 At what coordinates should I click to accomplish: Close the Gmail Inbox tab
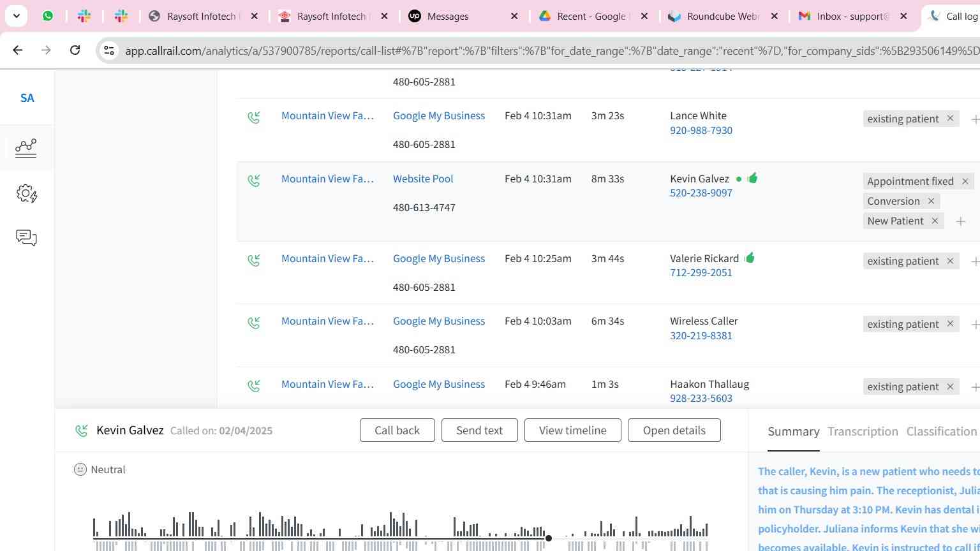[903, 16]
